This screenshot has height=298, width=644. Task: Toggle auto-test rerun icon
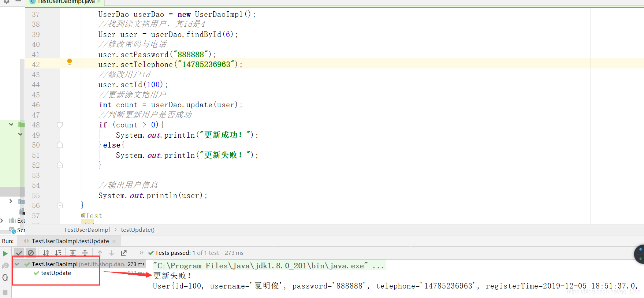point(5,277)
